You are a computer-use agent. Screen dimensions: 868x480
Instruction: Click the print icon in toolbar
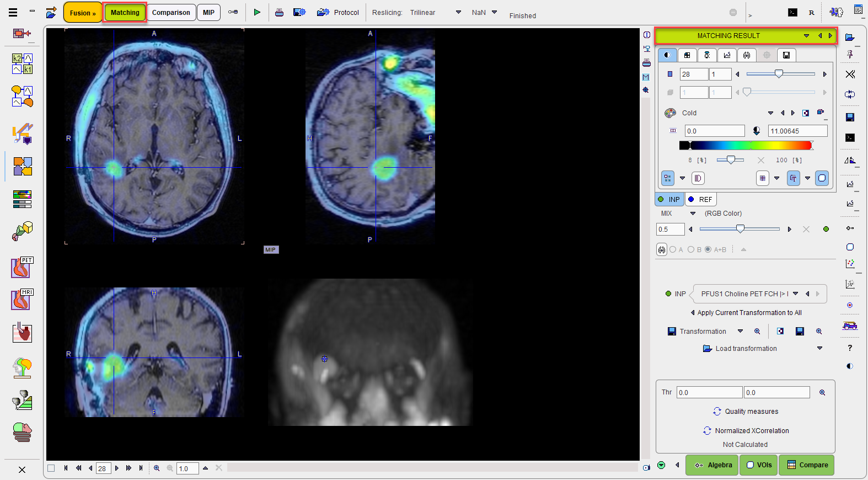coord(279,12)
